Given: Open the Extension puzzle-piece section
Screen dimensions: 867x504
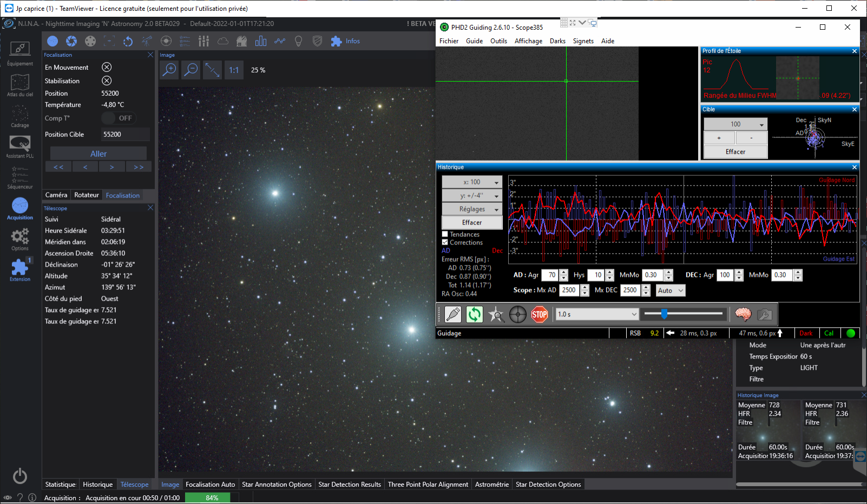Looking at the screenshot, I should (20, 270).
